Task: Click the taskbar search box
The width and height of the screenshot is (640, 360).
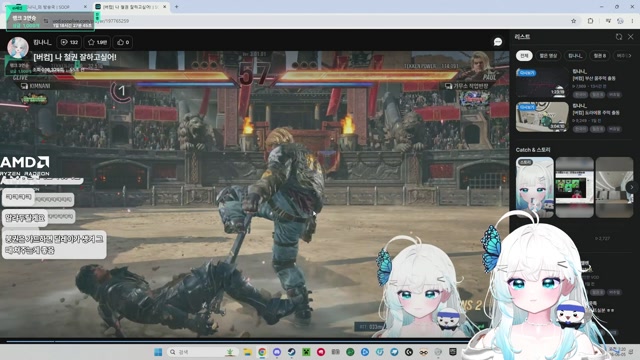Action: (x=202, y=352)
